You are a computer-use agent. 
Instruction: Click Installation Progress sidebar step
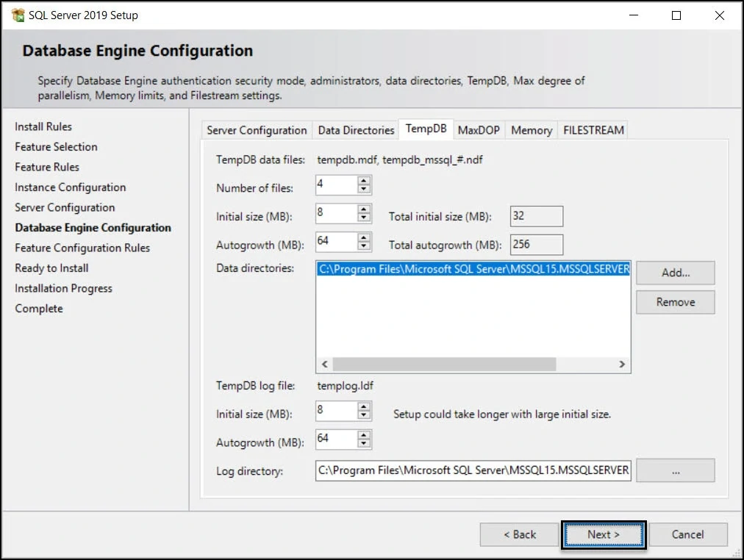tap(63, 288)
